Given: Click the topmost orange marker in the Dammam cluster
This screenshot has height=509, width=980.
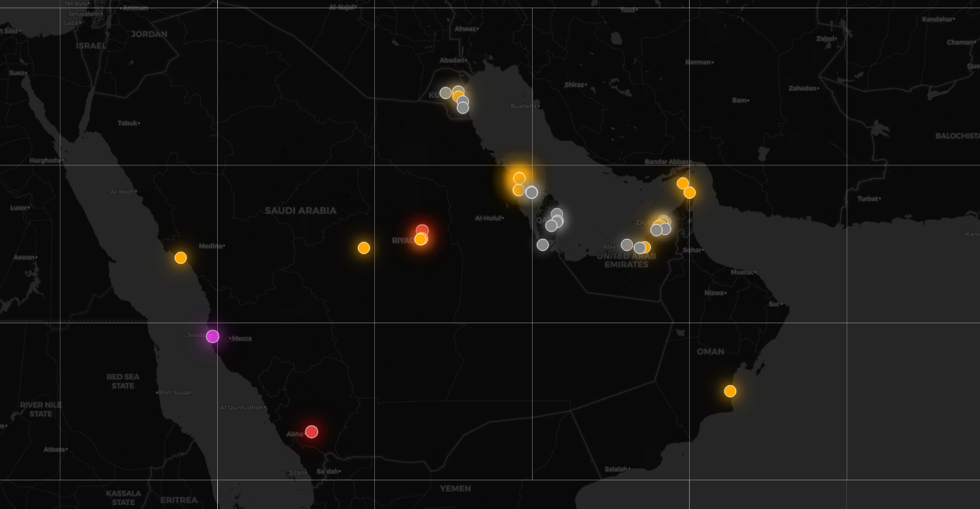Looking at the screenshot, I should coord(519,178).
